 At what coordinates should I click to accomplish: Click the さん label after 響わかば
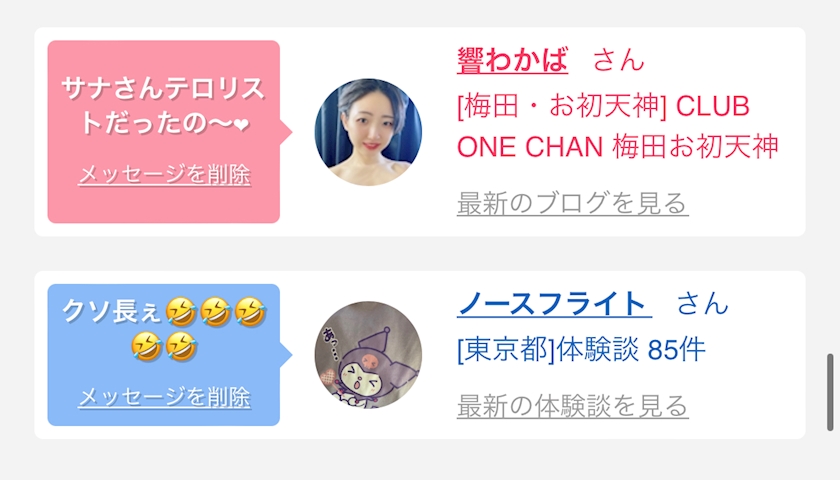tap(618, 59)
